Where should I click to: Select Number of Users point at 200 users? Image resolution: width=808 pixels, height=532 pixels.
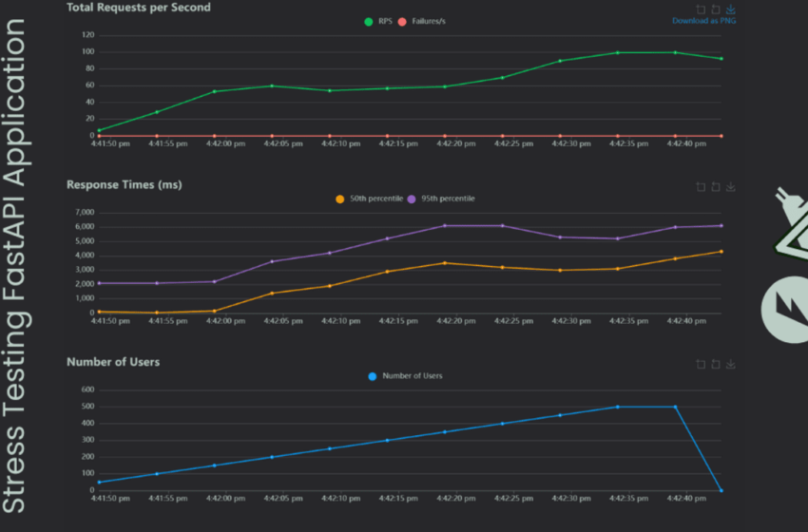pyautogui.click(x=272, y=457)
